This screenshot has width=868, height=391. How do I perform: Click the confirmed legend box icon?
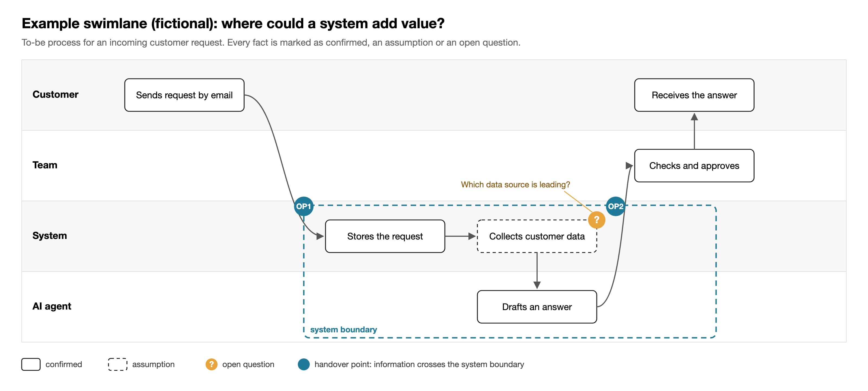[31, 364]
